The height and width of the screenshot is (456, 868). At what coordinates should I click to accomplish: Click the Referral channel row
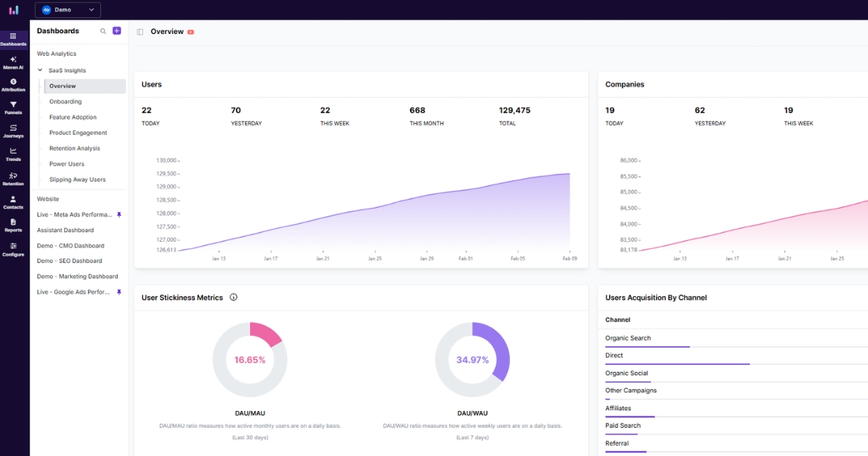click(x=736, y=444)
